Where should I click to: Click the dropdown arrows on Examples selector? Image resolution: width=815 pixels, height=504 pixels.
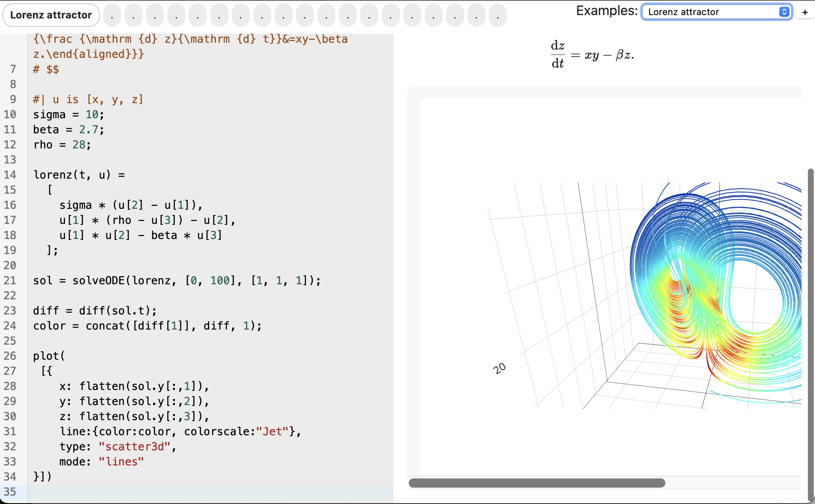[784, 12]
